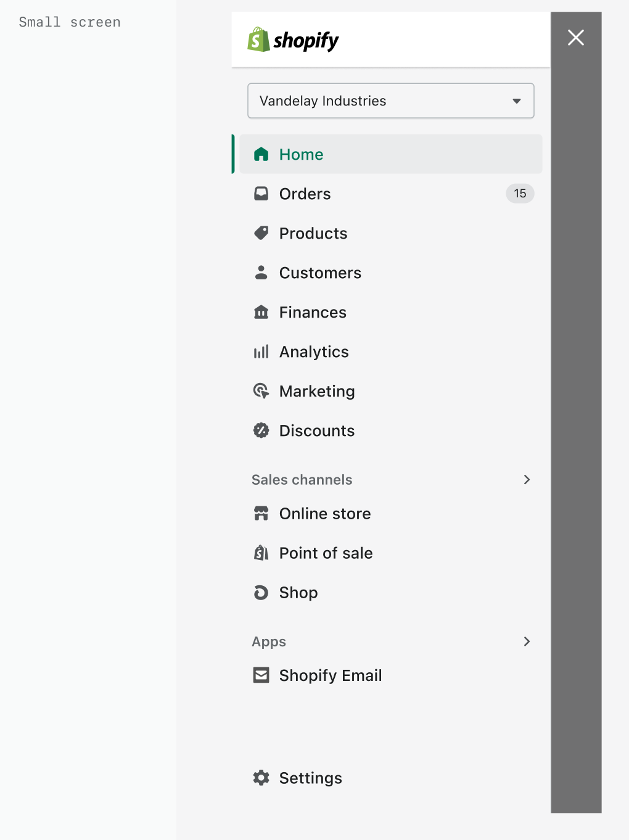The image size is (629, 840).
Task: Click the Point of sale bag icon
Action: (261, 553)
